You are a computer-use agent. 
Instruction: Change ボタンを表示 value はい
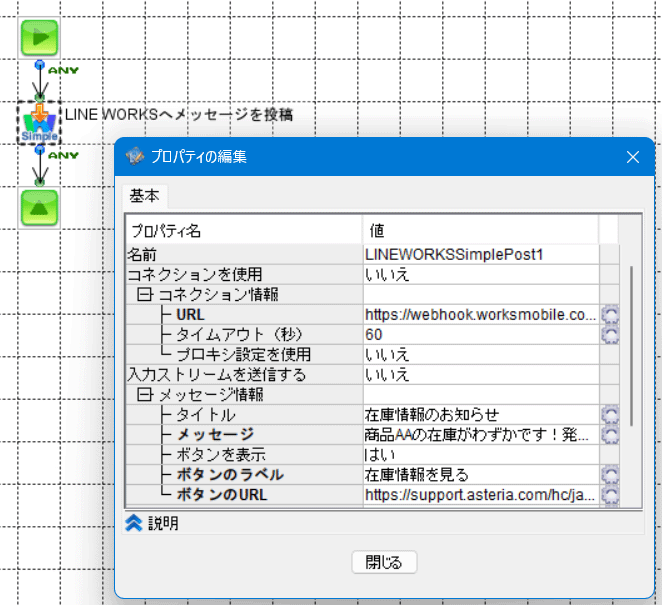(x=481, y=455)
